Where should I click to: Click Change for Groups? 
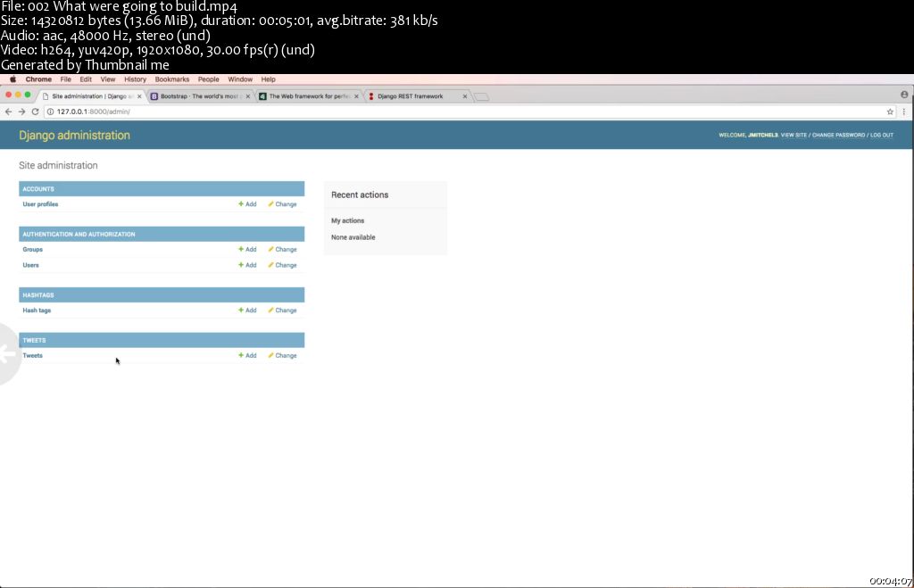point(282,250)
